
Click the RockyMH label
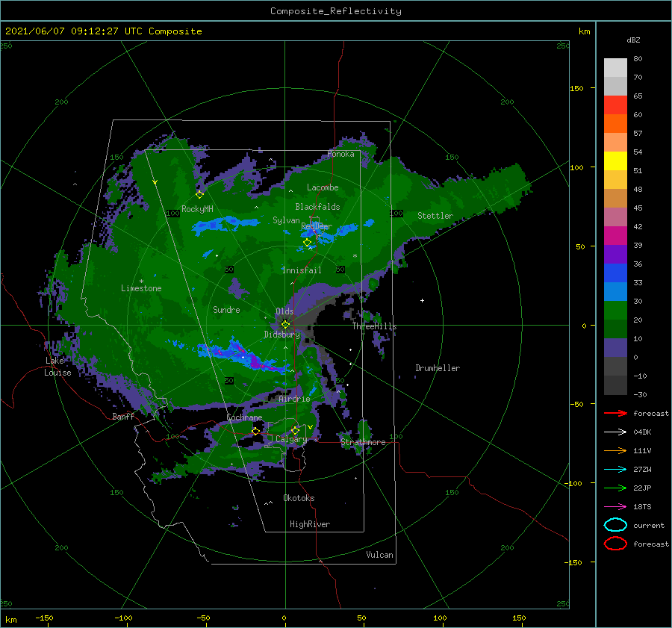[197, 209]
